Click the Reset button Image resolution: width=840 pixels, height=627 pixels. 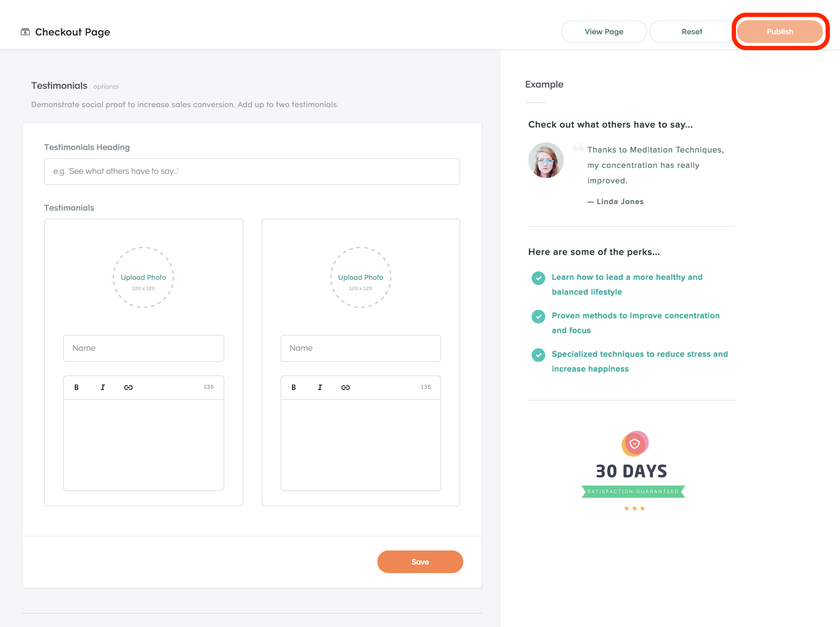[691, 32]
